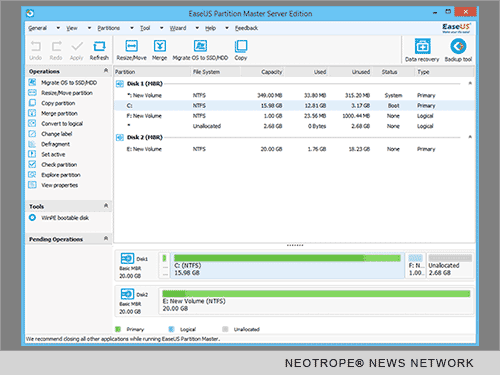
Task: Select the 'E: New Volume' partition row
Action: 294,149
